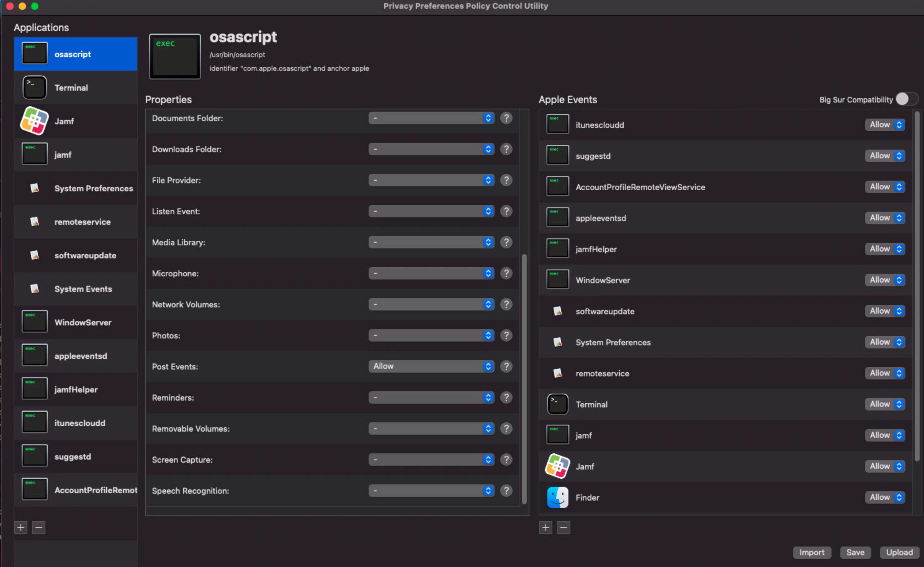
Task: Click the large osascript exec icon in header
Action: pyautogui.click(x=175, y=57)
